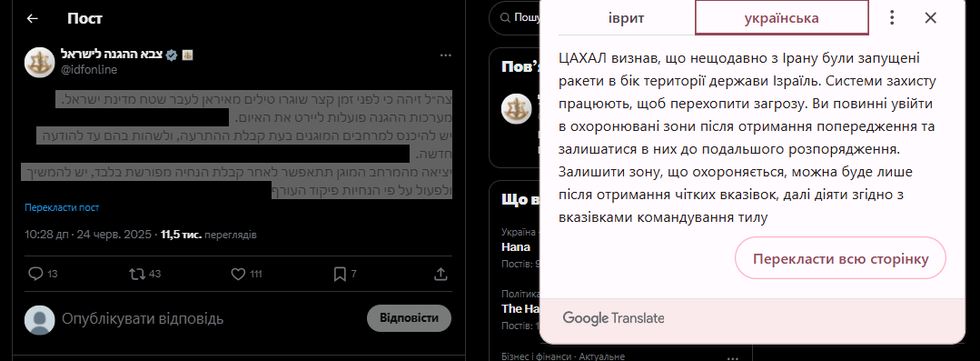Click the Hebrew account name in the post header

pyautogui.click(x=111, y=54)
